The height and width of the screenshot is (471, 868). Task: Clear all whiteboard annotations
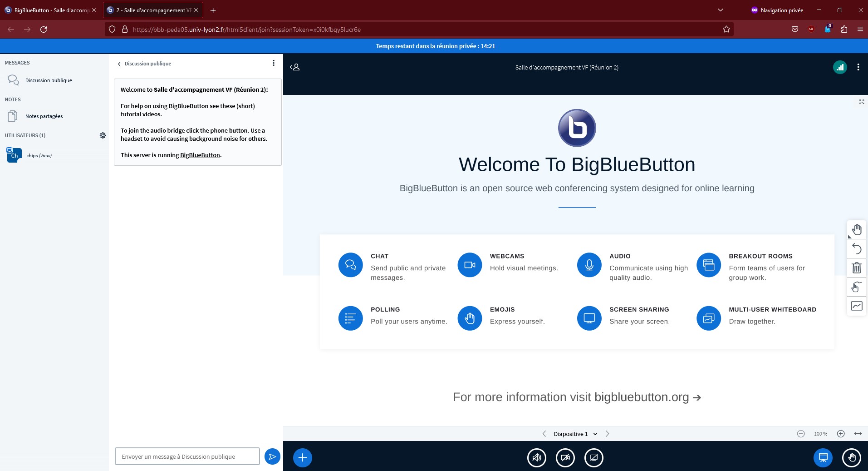857,268
